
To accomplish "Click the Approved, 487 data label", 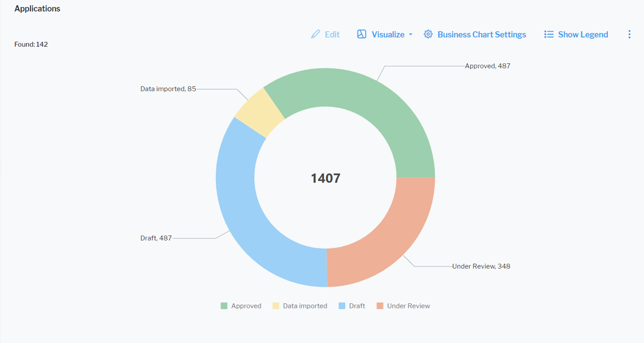I will 487,65.
